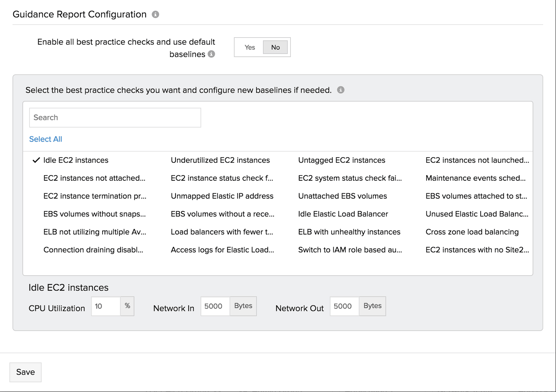Select Untagged EC2 instances check

click(342, 160)
